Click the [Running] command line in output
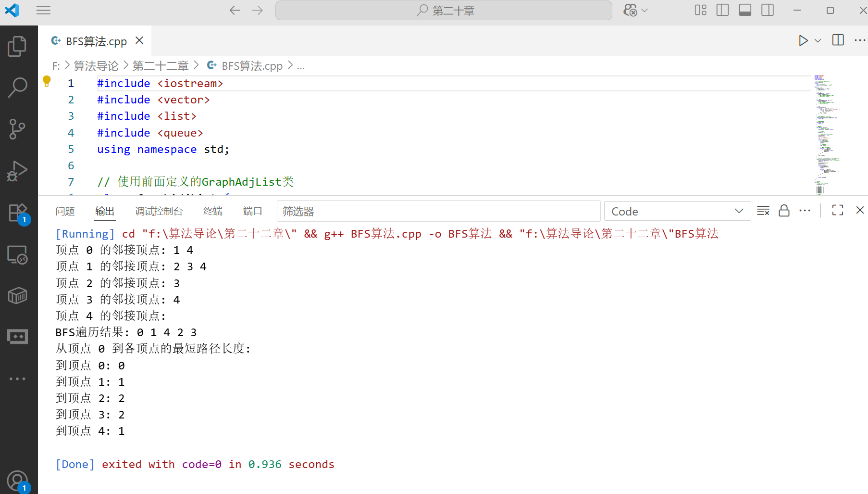Image resolution: width=868 pixels, height=494 pixels. (387, 234)
